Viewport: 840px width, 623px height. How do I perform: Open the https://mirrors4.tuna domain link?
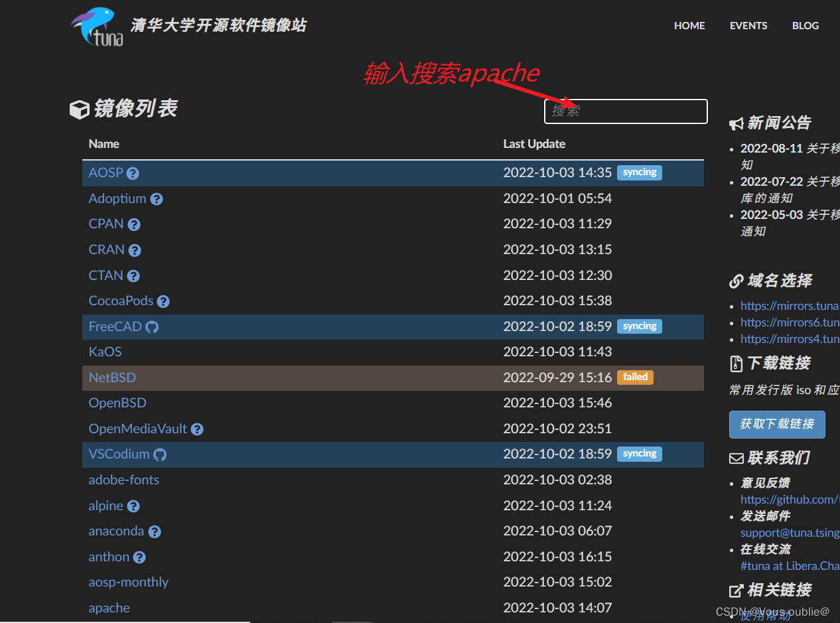[790, 339]
